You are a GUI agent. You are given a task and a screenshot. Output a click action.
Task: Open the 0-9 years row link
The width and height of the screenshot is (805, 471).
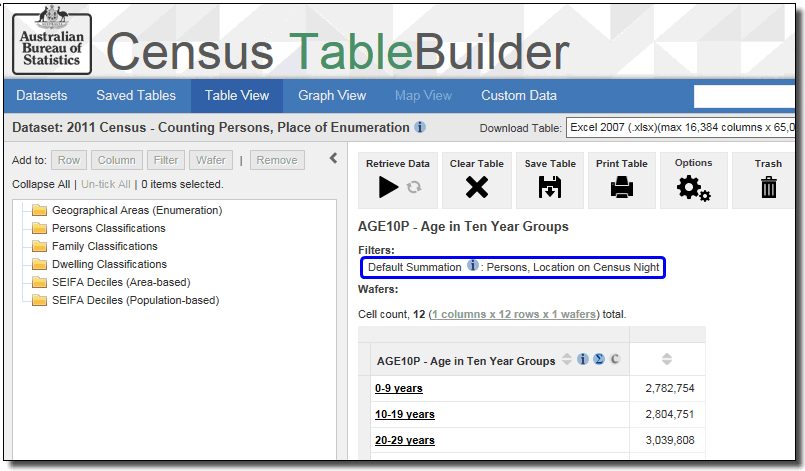point(399,388)
